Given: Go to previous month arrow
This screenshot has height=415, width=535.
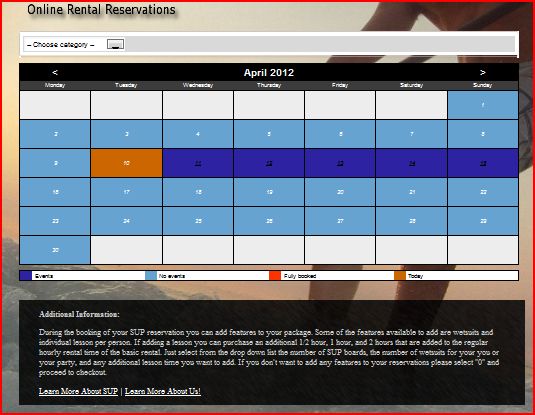Looking at the screenshot, I should pos(55,72).
